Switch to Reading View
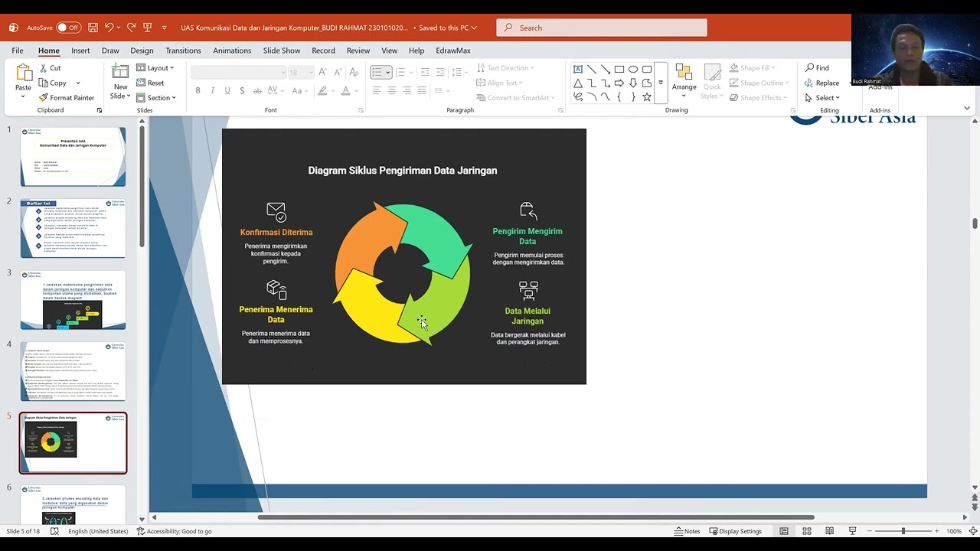980x551 pixels. click(829, 531)
